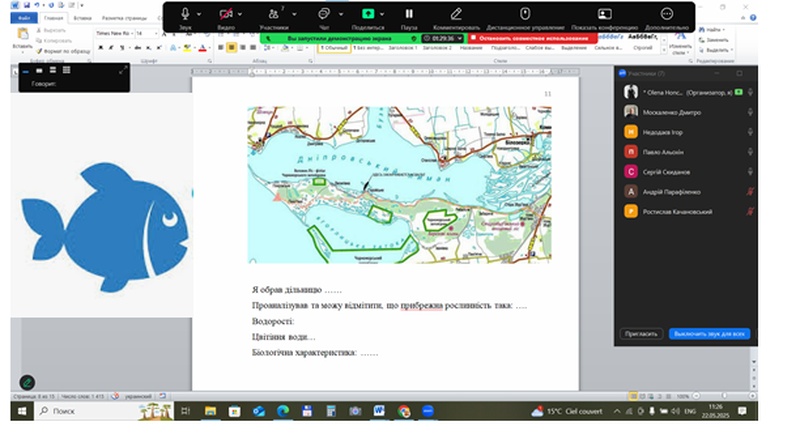Click the Дистанционное управление mouse icon
800x443 pixels.
tap(525, 13)
